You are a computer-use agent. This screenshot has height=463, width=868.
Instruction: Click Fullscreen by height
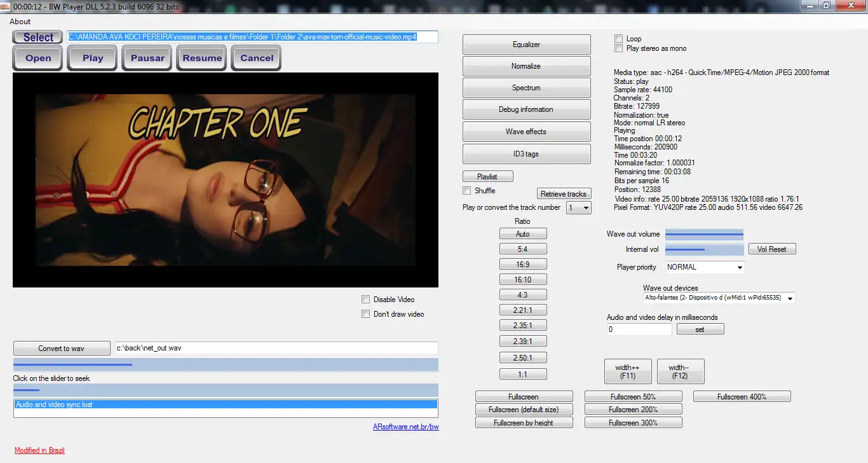[524, 423]
